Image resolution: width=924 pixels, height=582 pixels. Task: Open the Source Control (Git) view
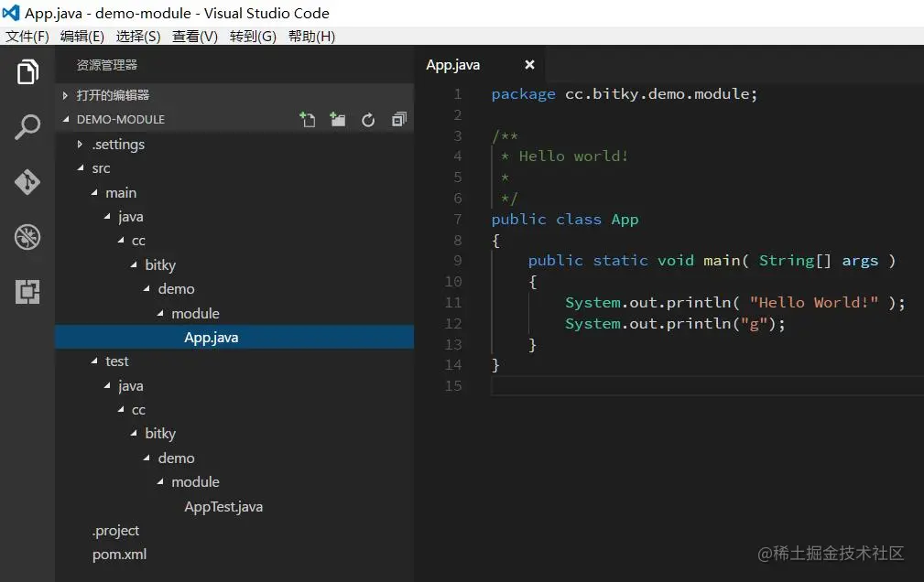pyautogui.click(x=27, y=181)
